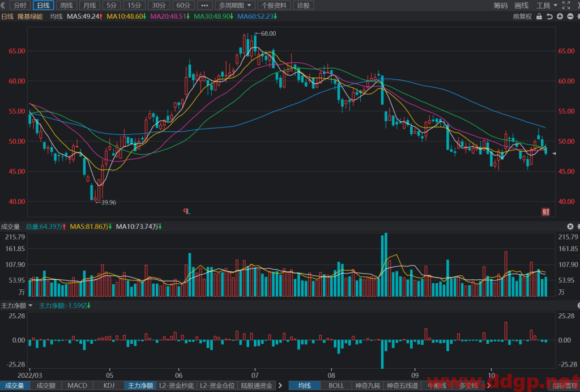Image resolution: width=580 pixels, height=392 pixels.
Task: Open 诊股 stock diagnosis
Action: (304, 5)
